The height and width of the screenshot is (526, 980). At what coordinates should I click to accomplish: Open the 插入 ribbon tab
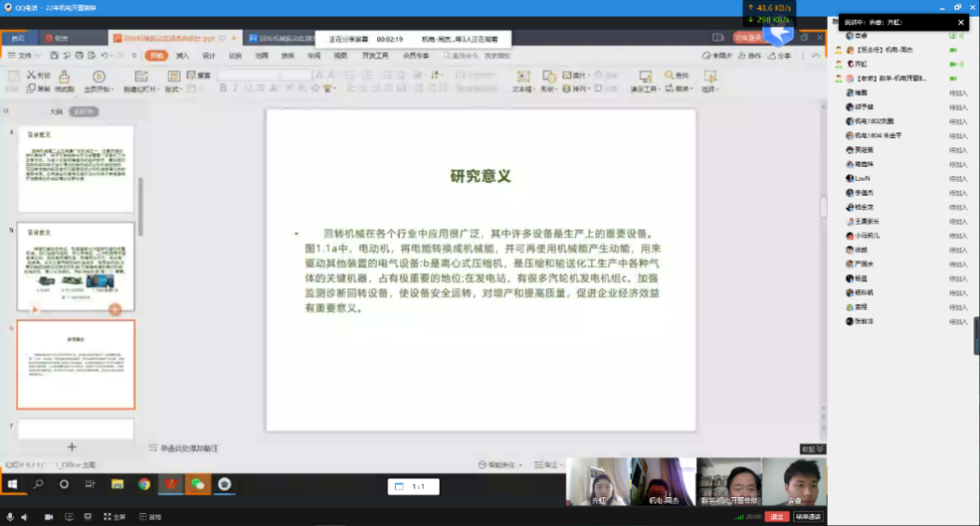click(x=183, y=56)
